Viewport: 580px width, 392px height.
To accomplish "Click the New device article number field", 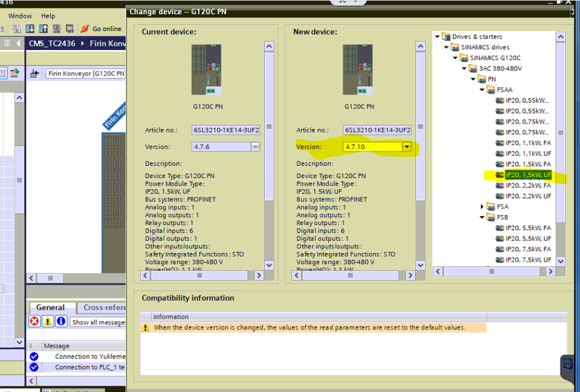I will pyautogui.click(x=377, y=130).
